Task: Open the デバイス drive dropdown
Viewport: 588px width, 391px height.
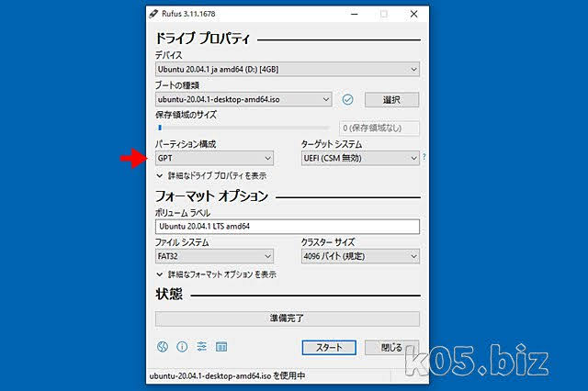Action: pyautogui.click(x=288, y=69)
